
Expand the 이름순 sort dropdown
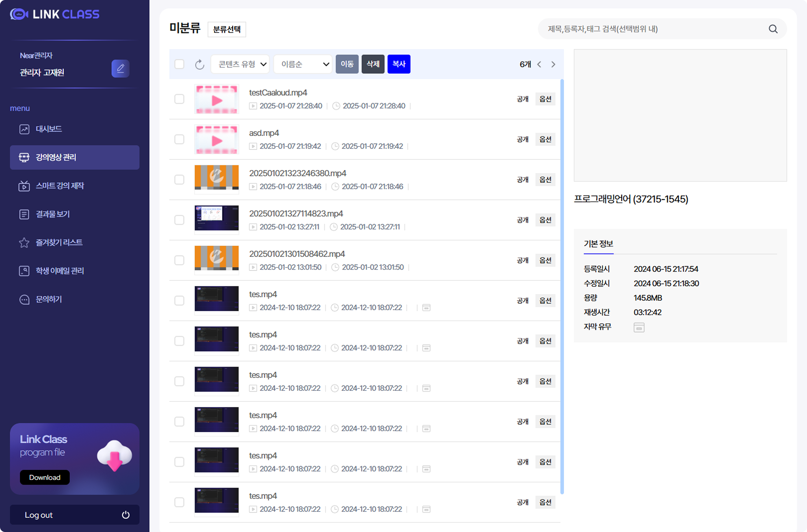pos(303,64)
